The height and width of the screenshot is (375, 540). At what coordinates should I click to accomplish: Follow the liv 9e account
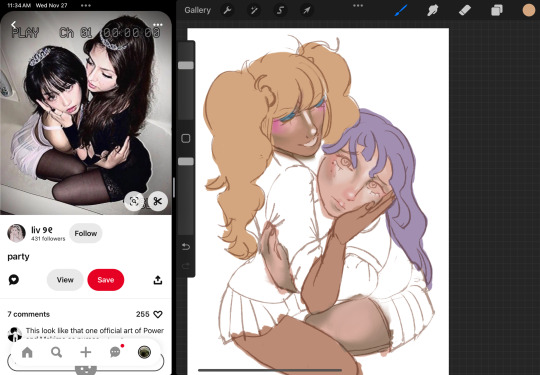point(86,233)
